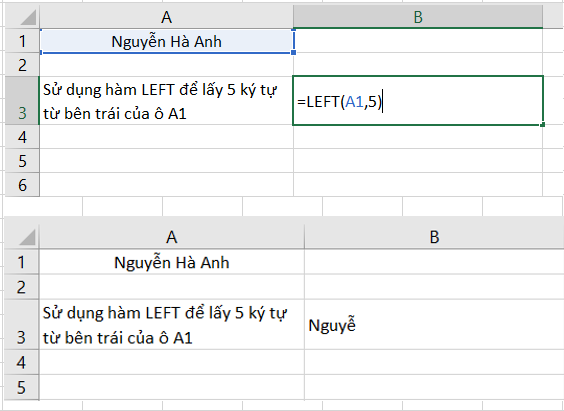Select column B header in bottom spreadsheet

point(434,237)
